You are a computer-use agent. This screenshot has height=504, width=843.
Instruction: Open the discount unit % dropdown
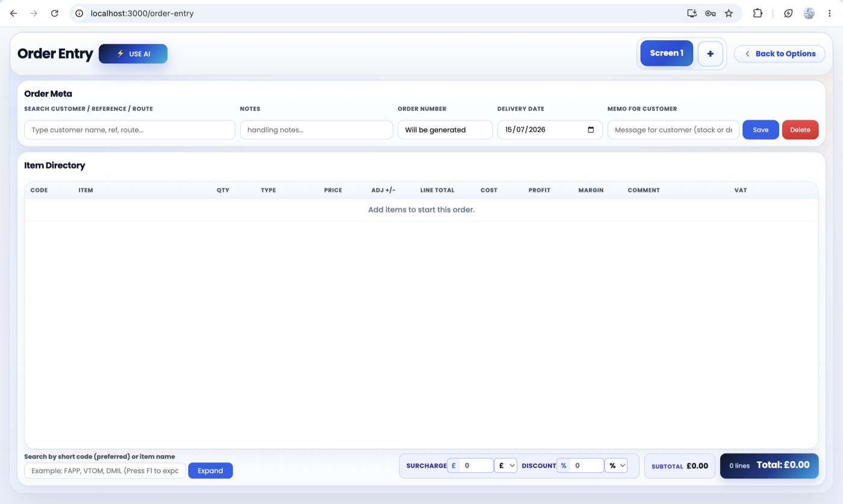[616, 465]
